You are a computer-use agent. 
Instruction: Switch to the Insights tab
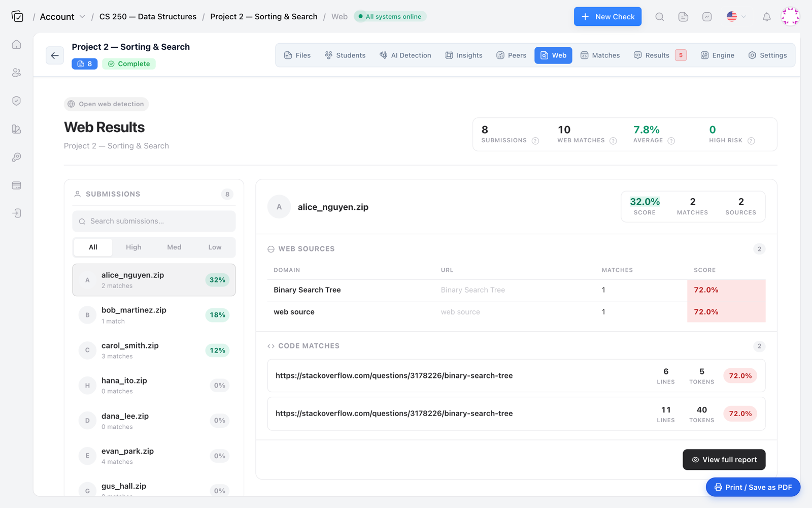(464, 55)
